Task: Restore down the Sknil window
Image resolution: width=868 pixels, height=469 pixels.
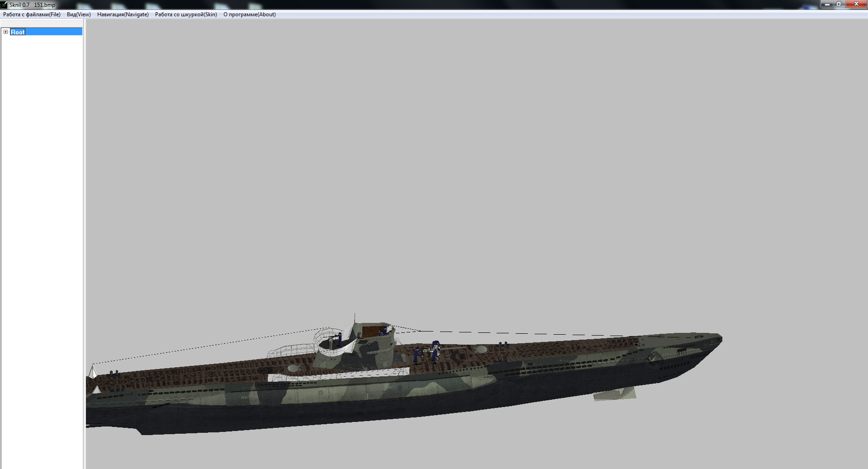Action: pos(839,4)
